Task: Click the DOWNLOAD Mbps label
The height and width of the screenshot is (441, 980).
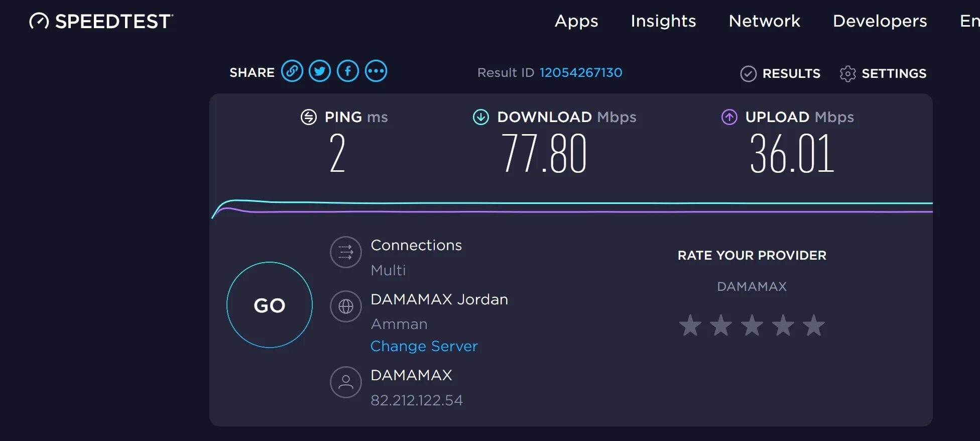Action: point(567,117)
